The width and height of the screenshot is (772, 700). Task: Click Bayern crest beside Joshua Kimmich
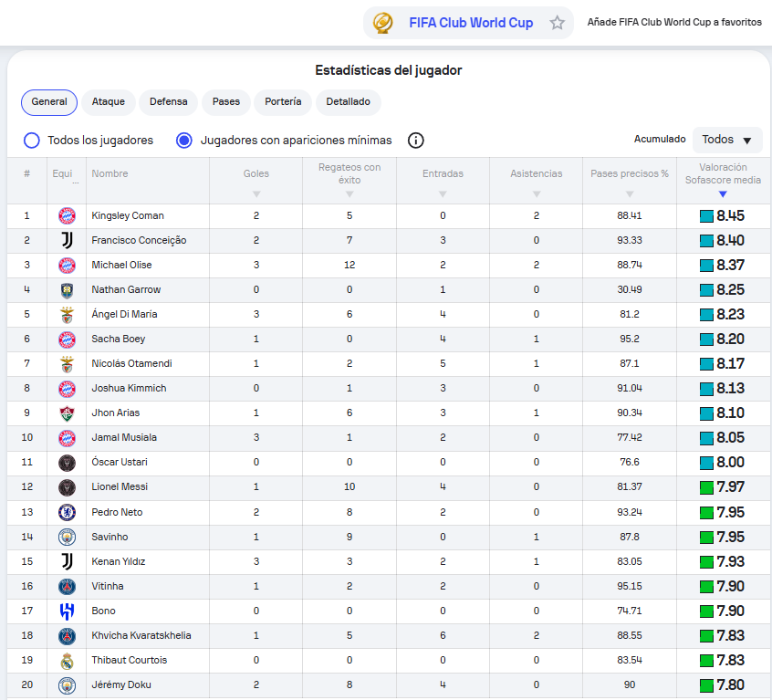(x=67, y=389)
